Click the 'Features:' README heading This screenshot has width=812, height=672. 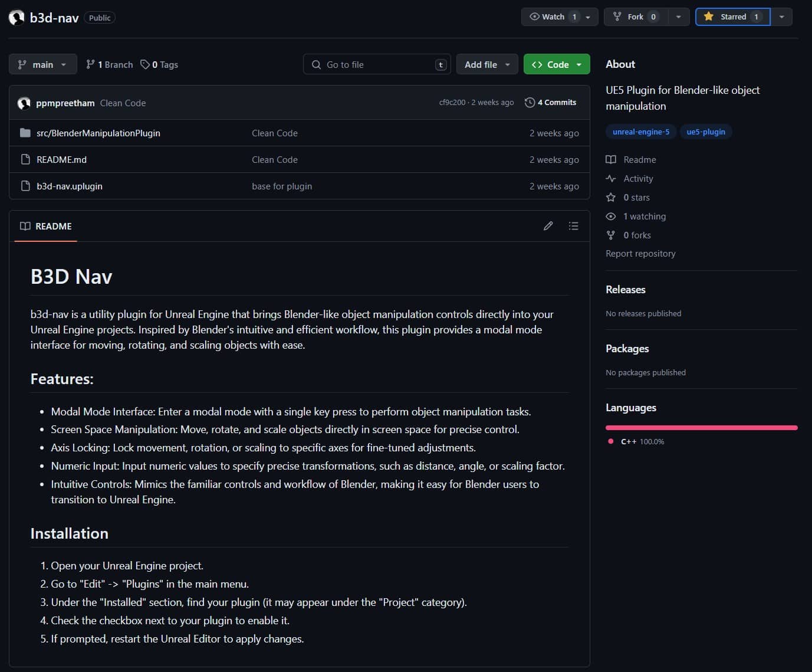62,379
